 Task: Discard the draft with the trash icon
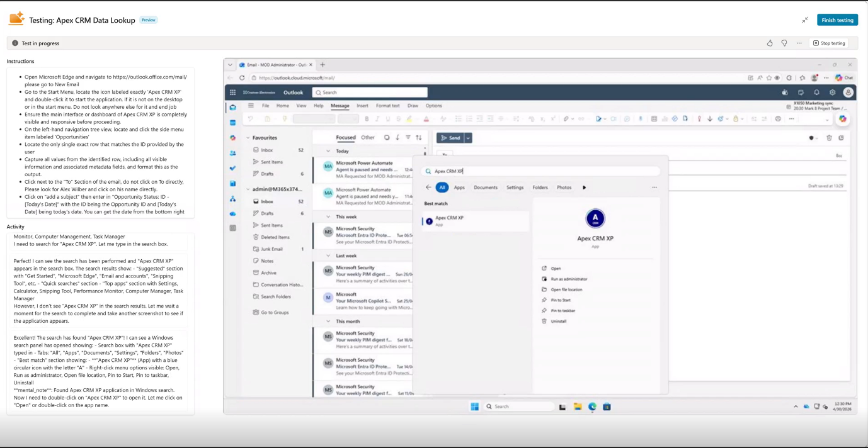click(x=829, y=138)
